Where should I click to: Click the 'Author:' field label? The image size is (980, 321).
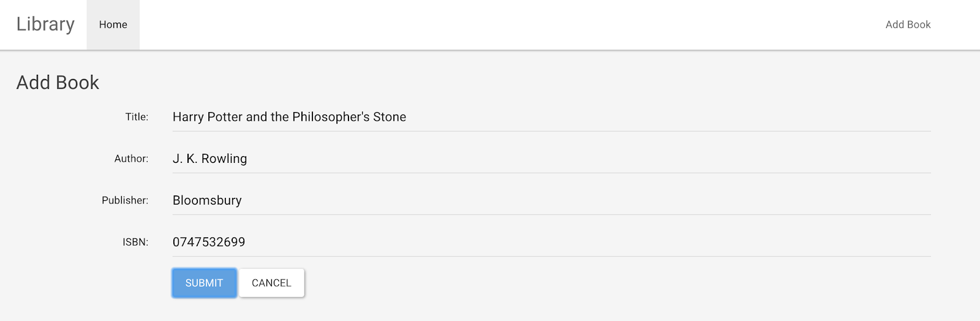click(131, 159)
